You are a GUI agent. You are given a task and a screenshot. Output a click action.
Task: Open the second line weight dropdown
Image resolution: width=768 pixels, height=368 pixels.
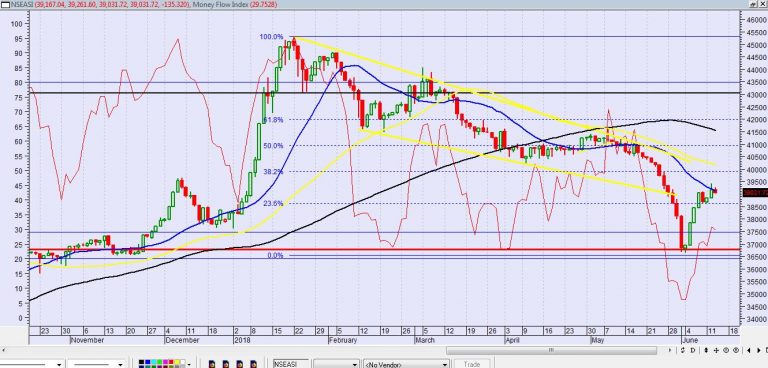pyautogui.click(x=120, y=365)
